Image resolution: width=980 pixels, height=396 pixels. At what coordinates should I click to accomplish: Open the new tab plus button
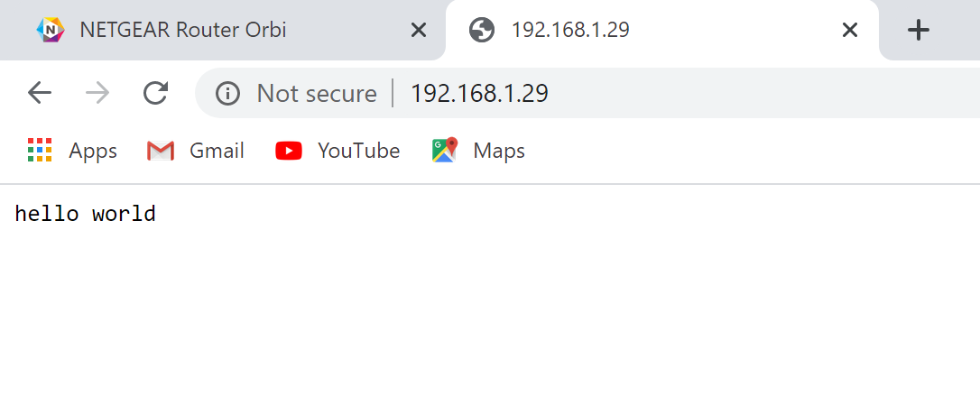(918, 31)
